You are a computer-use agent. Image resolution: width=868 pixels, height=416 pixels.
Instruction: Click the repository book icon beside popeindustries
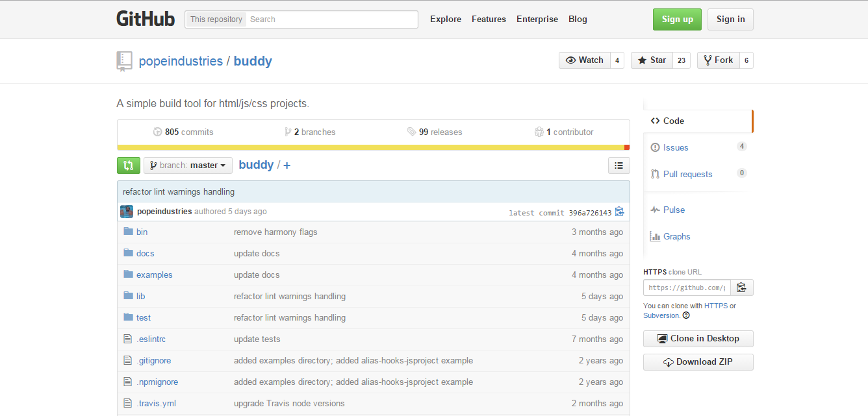pyautogui.click(x=124, y=60)
